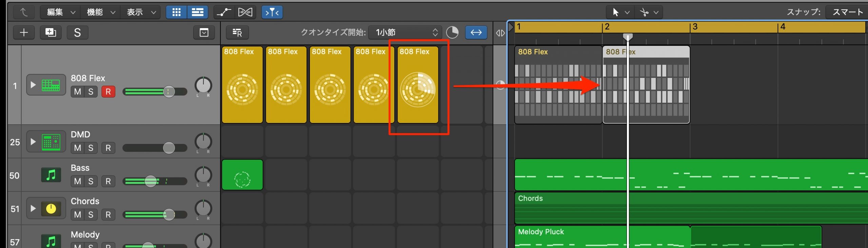Click the 808 Flex drum machine track icon

coord(51,85)
